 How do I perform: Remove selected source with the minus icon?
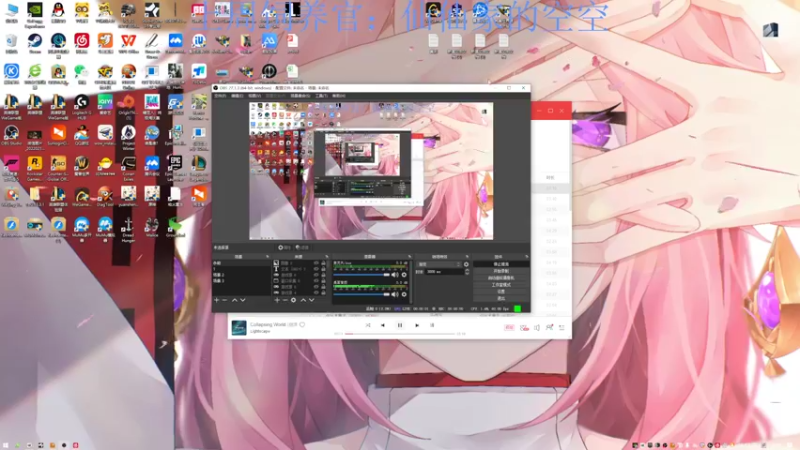[285, 299]
